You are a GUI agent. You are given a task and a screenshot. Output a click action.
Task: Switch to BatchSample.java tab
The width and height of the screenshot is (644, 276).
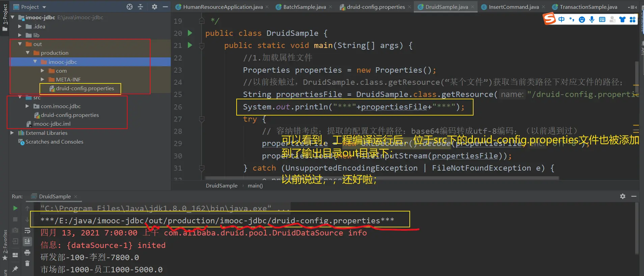tap(304, 7)
